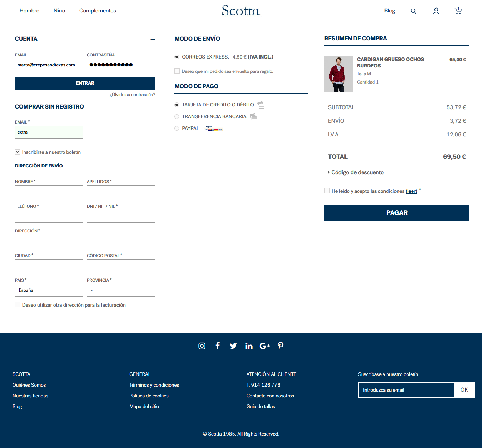Open Nuestras tiendas footer link
The image size is (482, 448).
pos(30,396)
